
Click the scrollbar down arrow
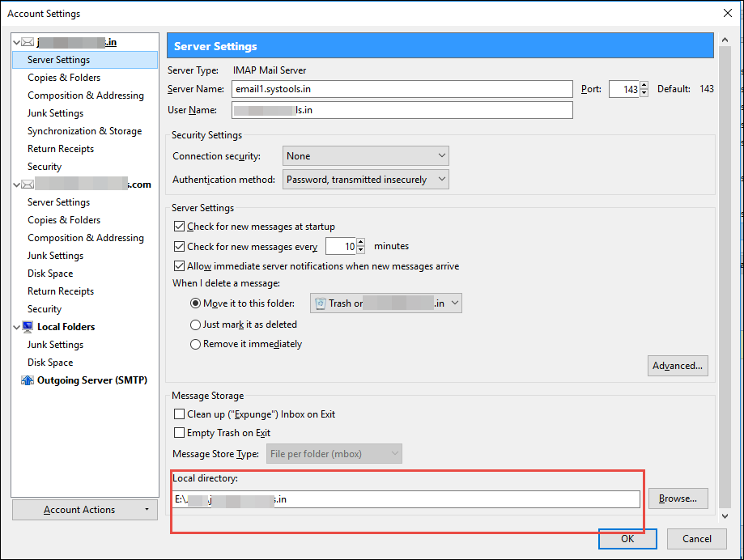(x=725, y=516)
